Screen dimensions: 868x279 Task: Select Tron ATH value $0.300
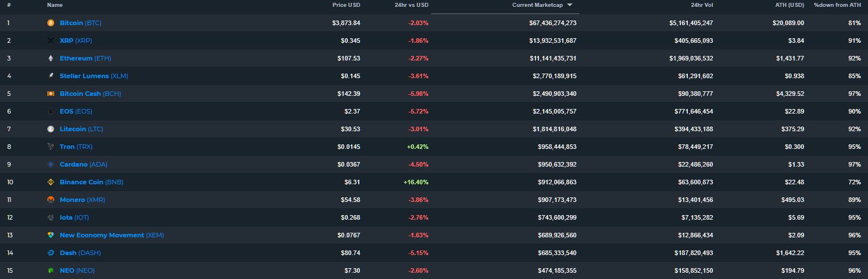click(x=794, y=147)
